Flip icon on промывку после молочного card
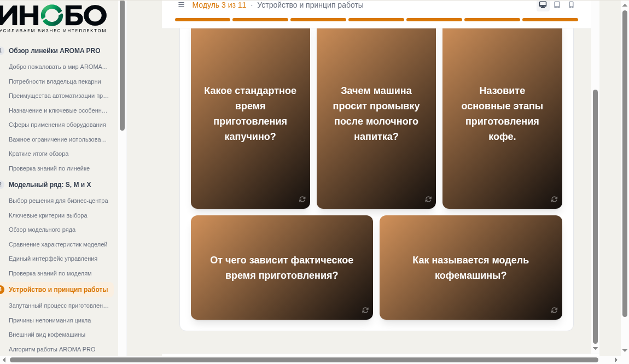This screenshot has height=364, width=629. tap(428, 199)
